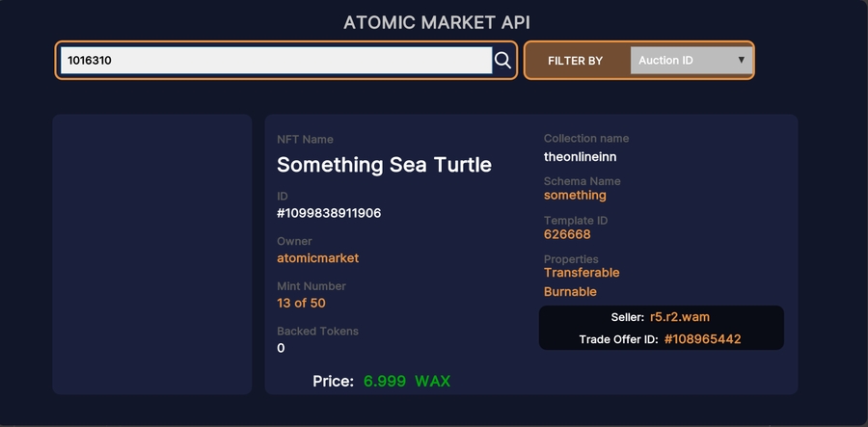Open trade offer ID #108965442

pyautogui.click(x=702, y=339)
